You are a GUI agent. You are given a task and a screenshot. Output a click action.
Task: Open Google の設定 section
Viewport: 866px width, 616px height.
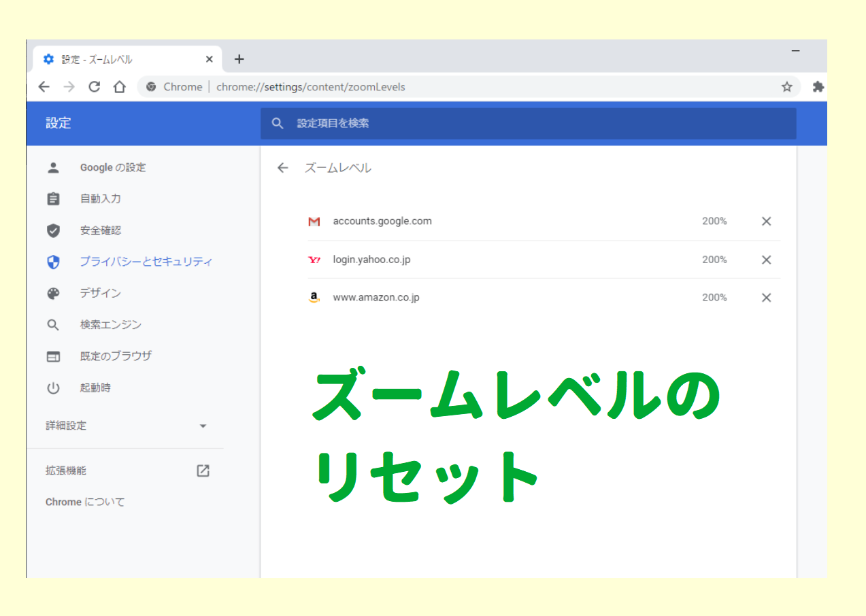click(113, 167)
